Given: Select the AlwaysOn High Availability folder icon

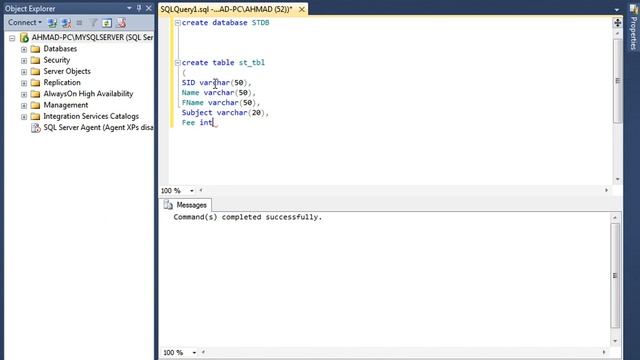Looking at the screenshot, I should tap(36, 94).
